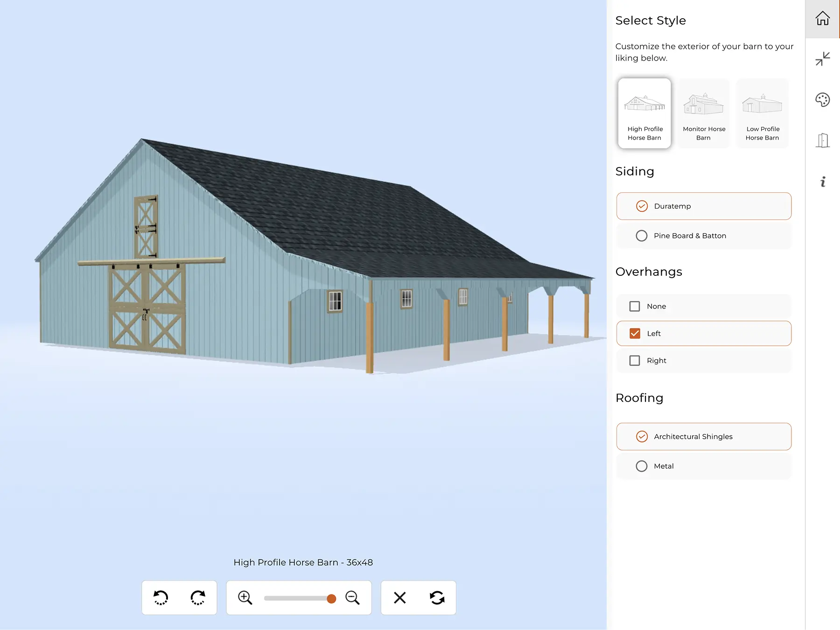
Task: Click the information 'i' icon
Action: 822,182
